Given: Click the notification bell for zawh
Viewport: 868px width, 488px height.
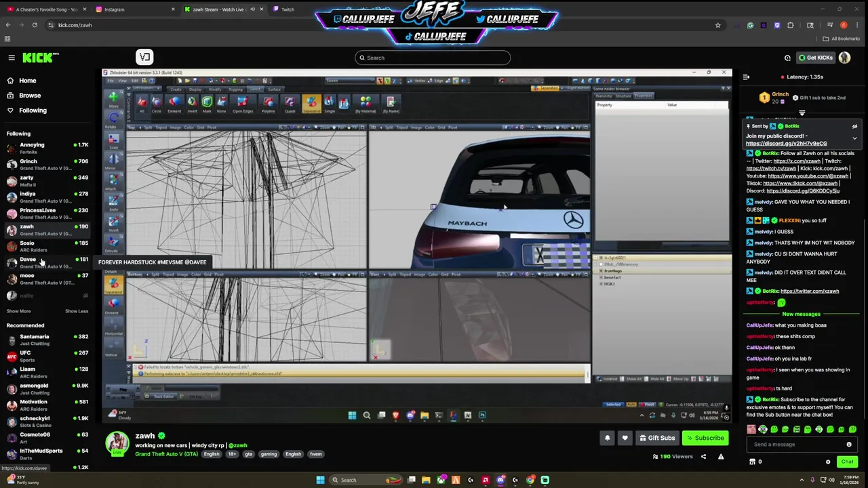Looking at the screenshot, I should click(x=607, y=438).
